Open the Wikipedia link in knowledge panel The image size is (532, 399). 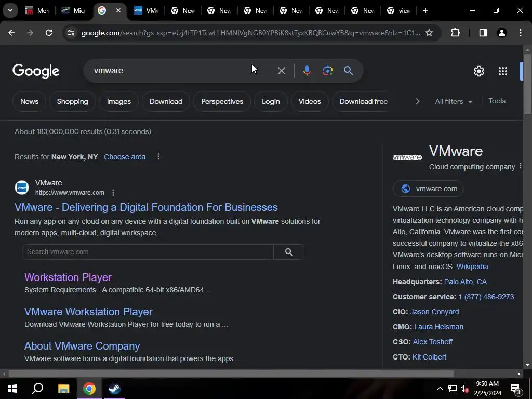(472, 267)
